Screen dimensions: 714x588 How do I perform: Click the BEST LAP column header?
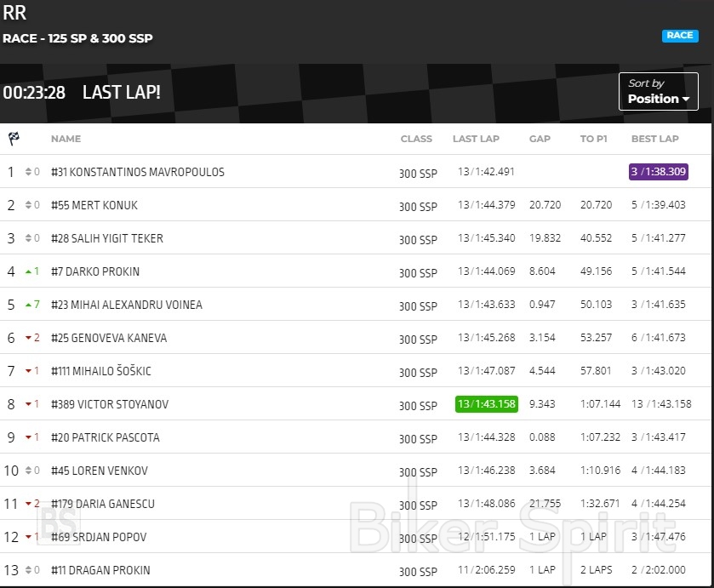tap(654, 139)
